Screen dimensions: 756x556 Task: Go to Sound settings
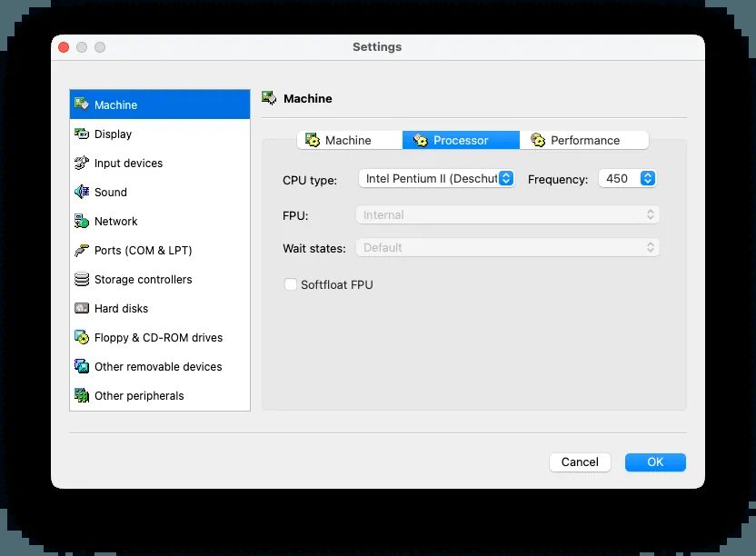click(160, 192)
